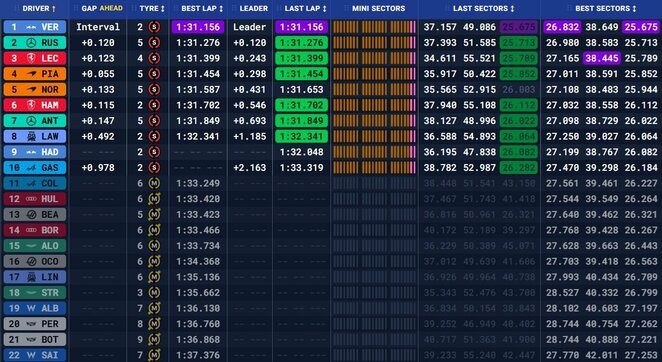Click the soft tyre icon in VER's row
The width and height of the screenshot is (662, 362).
pos(154,27)
